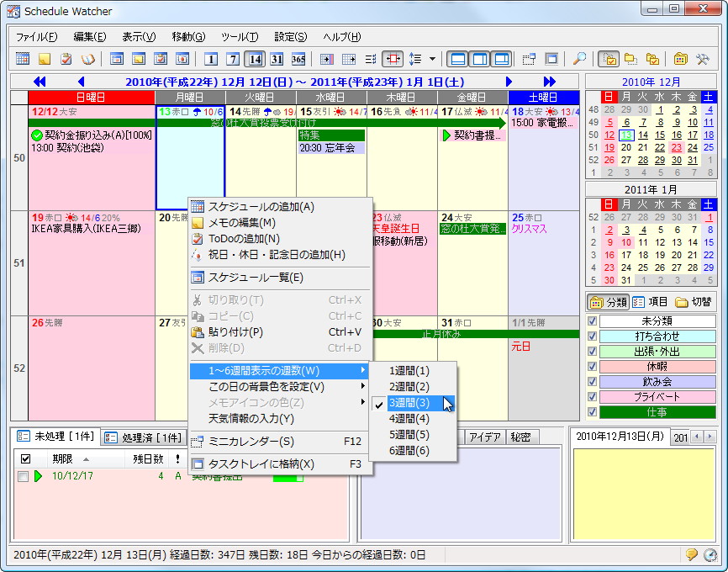Open the ツール(T) menu

click(240, 37)
